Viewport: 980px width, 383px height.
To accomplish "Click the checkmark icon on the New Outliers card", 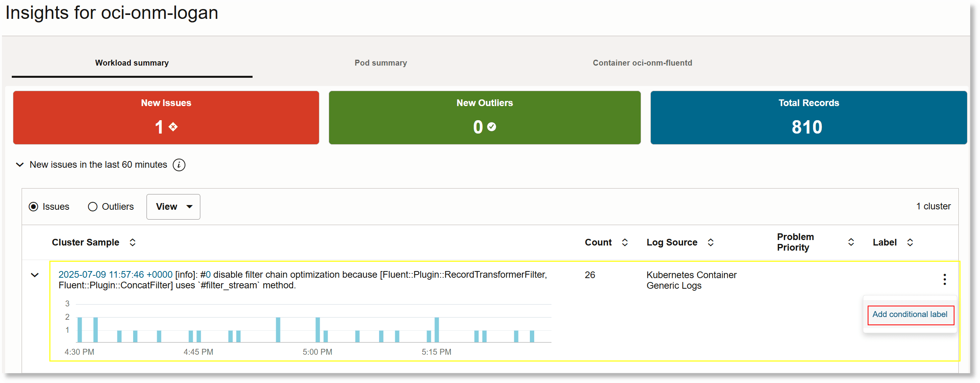I will click(492, 127).
